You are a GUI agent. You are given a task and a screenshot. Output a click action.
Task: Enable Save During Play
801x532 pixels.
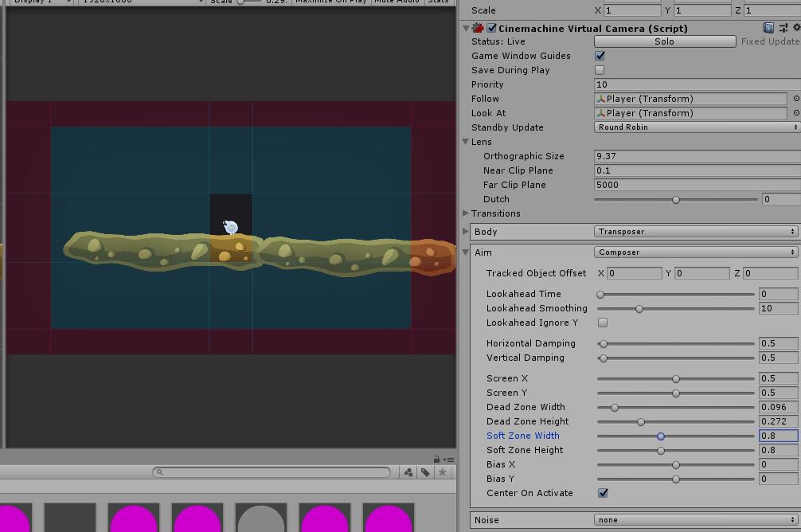(600, 70)
